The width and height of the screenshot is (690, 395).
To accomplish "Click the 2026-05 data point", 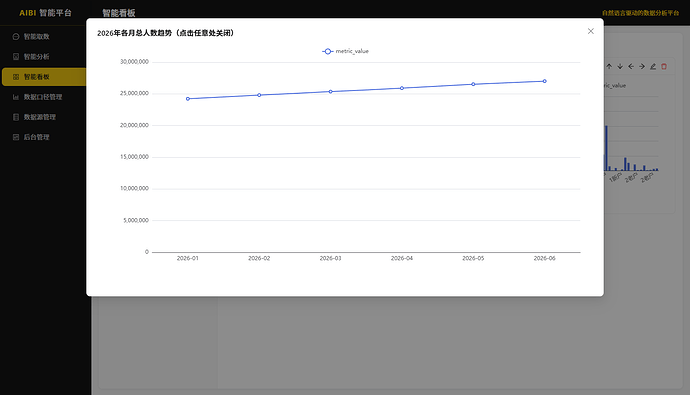I will [473, 84].
